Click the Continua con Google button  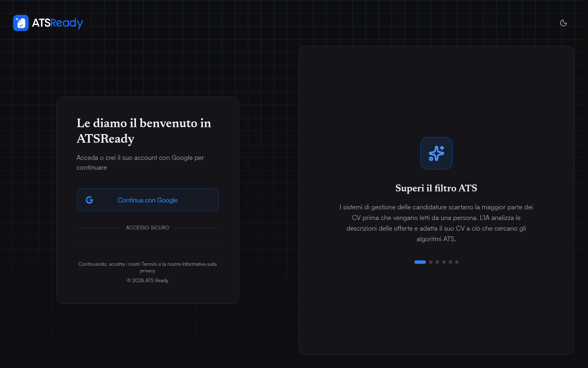[x=148, y=200]
